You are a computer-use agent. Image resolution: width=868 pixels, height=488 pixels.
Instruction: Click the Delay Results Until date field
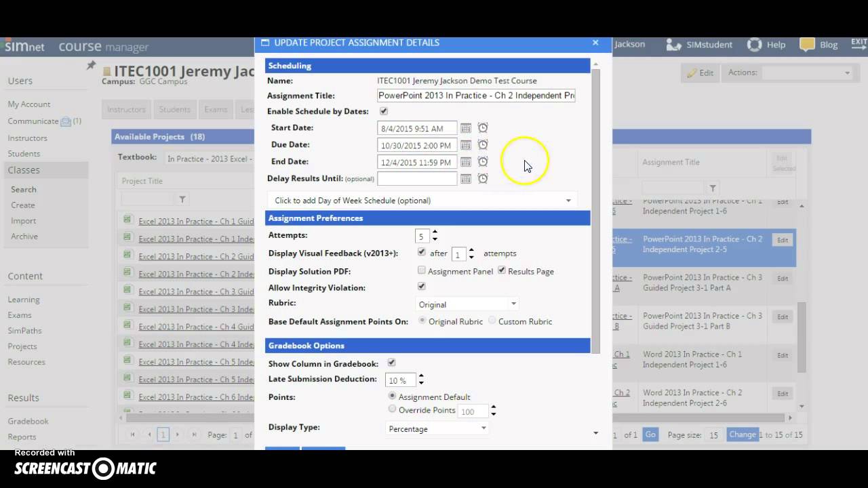coord(417,179)
